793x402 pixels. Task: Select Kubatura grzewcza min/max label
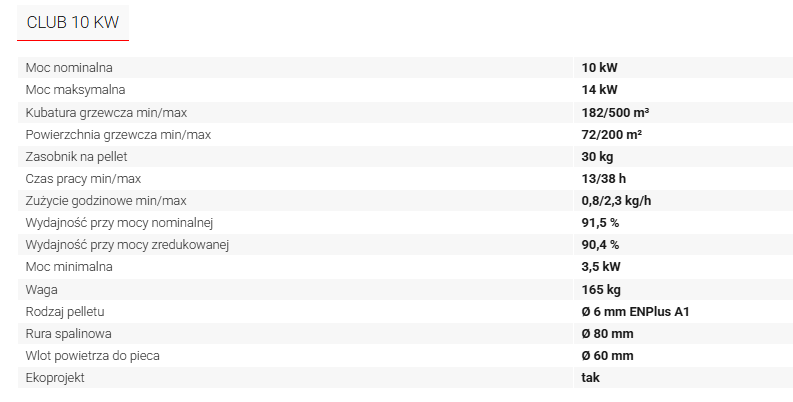click(106, 112)
